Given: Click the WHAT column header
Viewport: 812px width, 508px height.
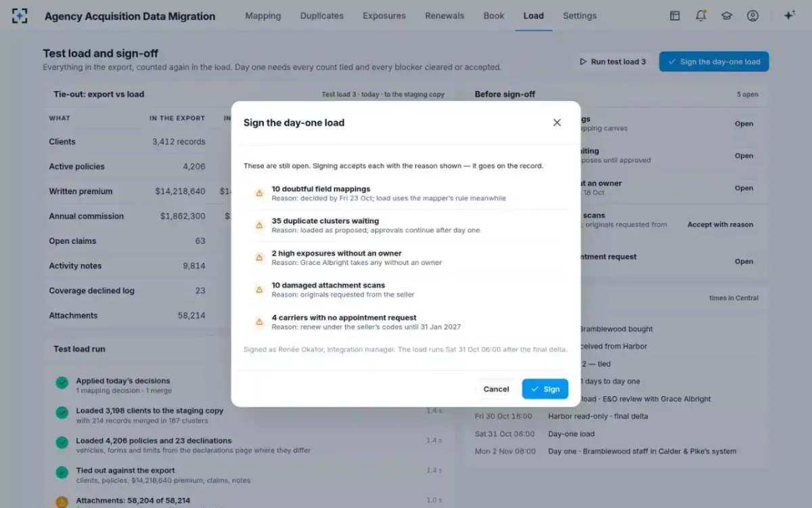Looking at the screenshot, I should point(60,118).
